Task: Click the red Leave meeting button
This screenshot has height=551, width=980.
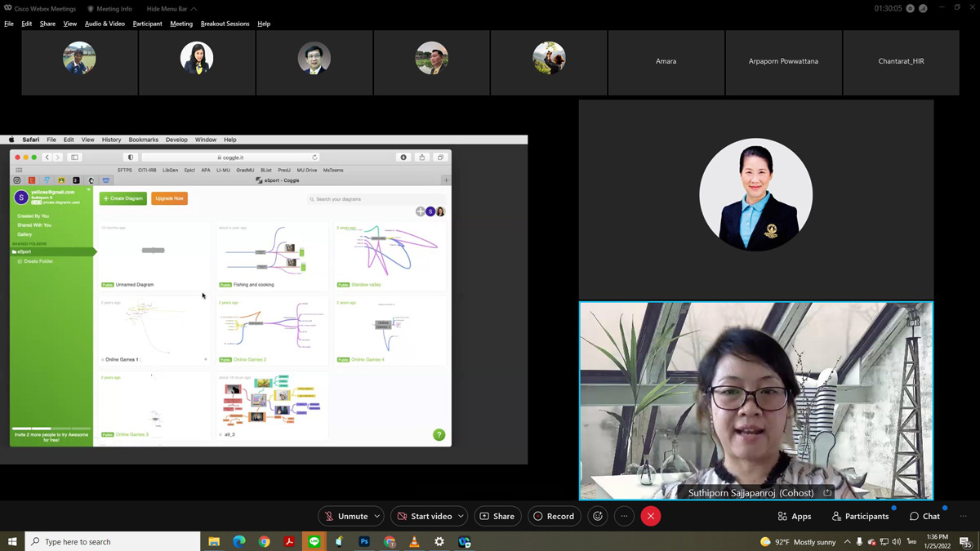Action: (651, 516)
